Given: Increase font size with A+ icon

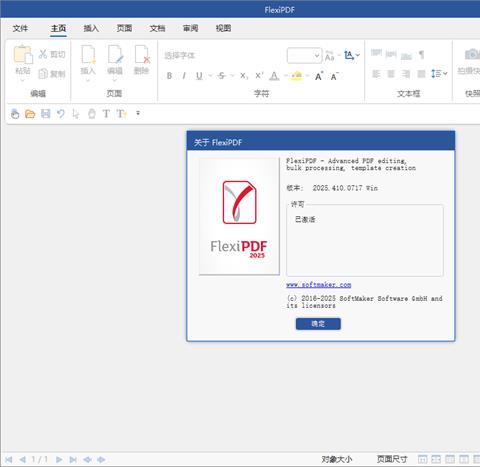Looking at the screenshot, I should (319, 76).
